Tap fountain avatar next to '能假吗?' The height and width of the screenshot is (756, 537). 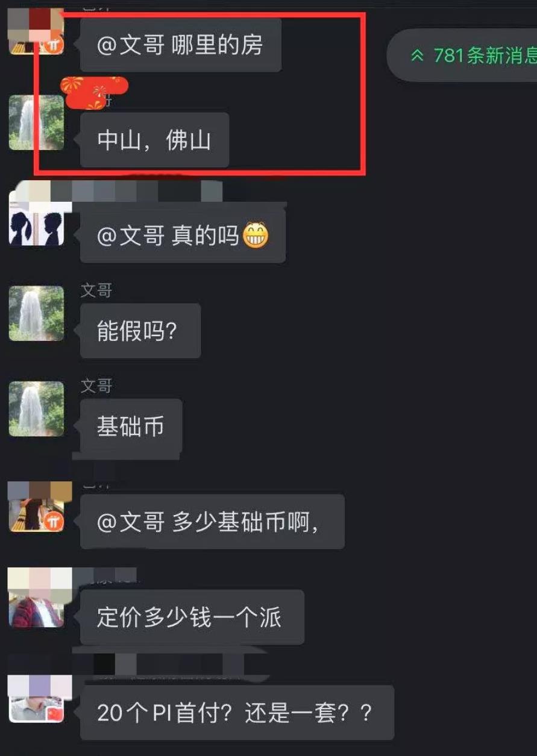tap(36, 313)
